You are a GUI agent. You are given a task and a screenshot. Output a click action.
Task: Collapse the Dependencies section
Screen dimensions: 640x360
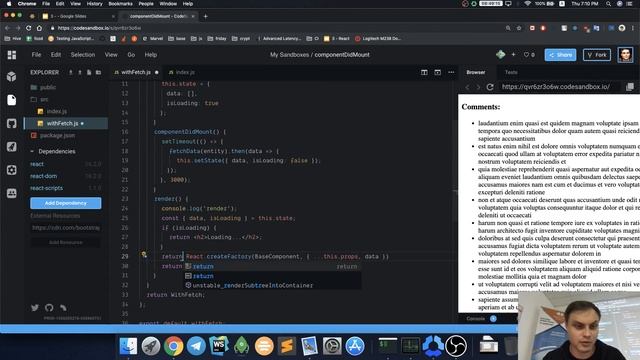(53, 151)
